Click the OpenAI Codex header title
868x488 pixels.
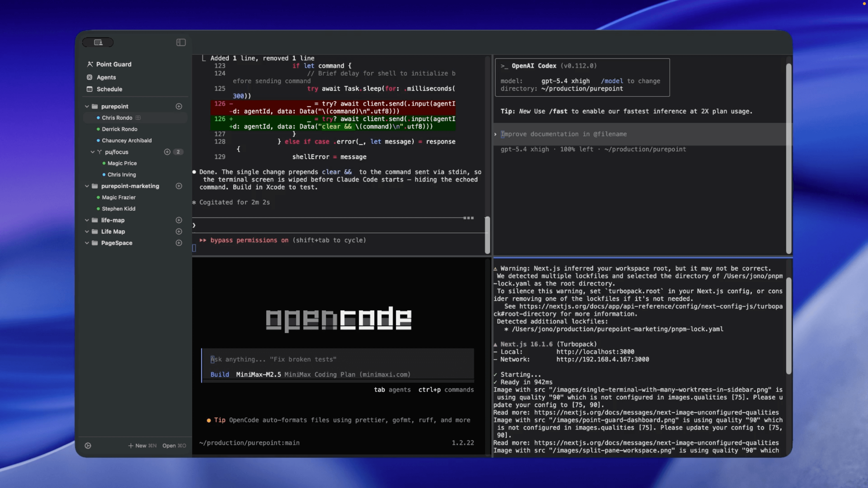click(x=534, y=66)
